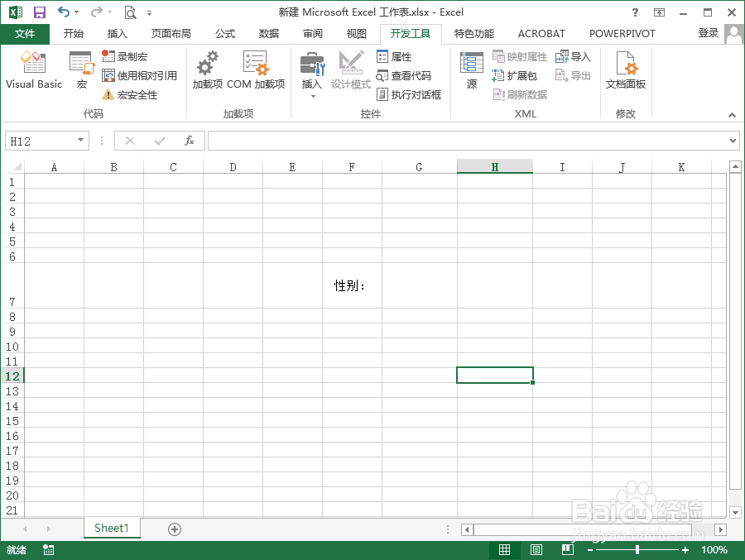Switch to the Data (数据) tab
This screenshot has width=745, height=560.
point(268,33)
